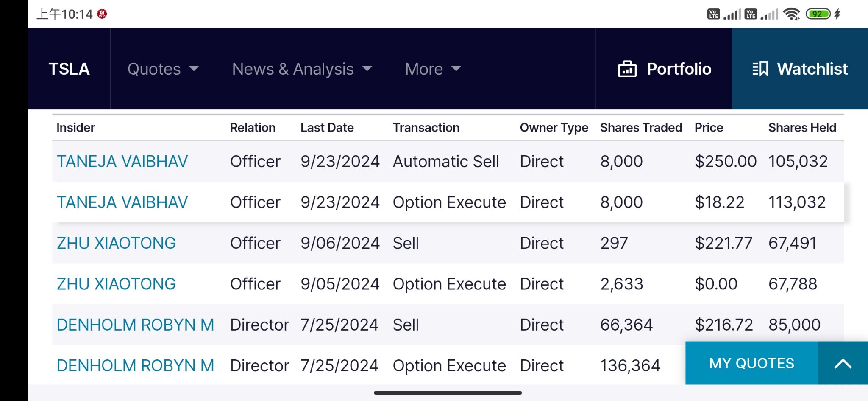The width and height of the screenshot is (868, 401).
Task: Select the Price column header
Action: pyautogui.click(x=709, y=127)
